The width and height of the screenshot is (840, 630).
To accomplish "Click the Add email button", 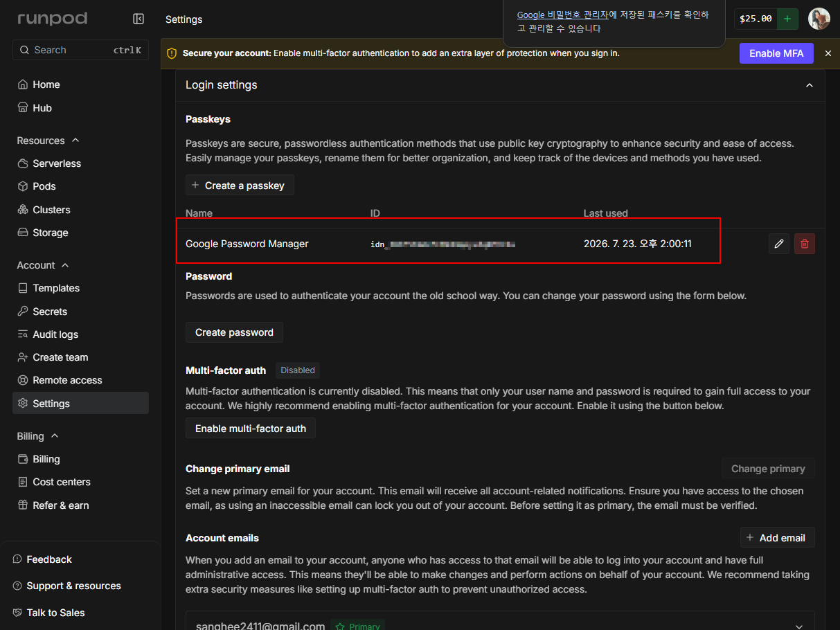I will (x=777, y=538).
